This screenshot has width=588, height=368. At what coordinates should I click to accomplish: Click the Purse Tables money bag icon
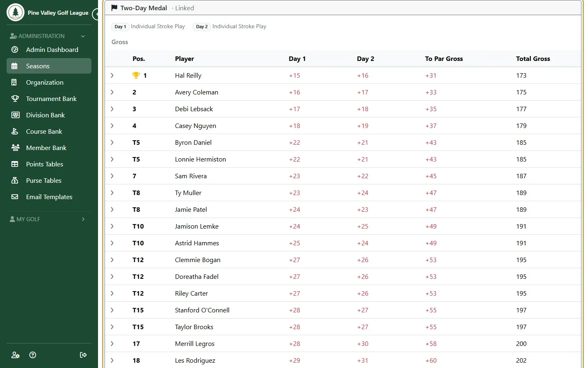(x=15, y=180)
